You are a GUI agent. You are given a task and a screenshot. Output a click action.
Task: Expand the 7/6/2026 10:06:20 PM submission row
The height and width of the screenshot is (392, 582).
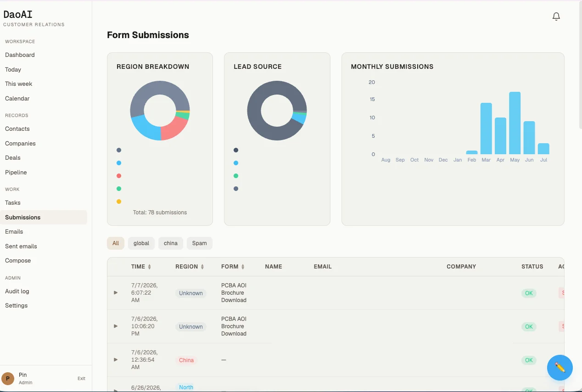click(x=116, y=326)
